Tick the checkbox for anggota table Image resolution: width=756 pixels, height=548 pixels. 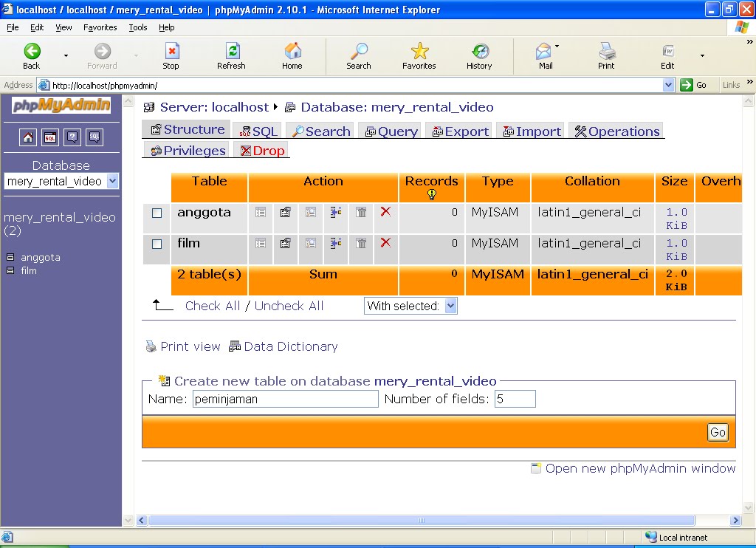[157, 213]
